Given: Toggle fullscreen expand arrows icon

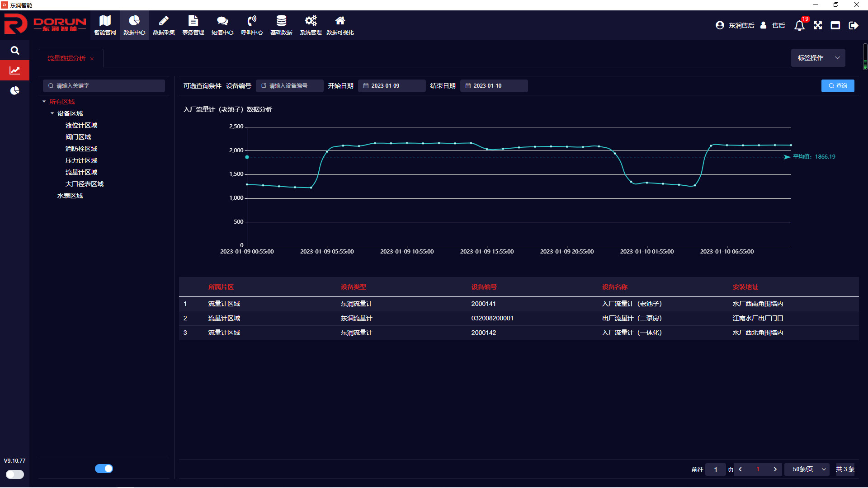Looking at the screenshot, I should coord(818,25).
